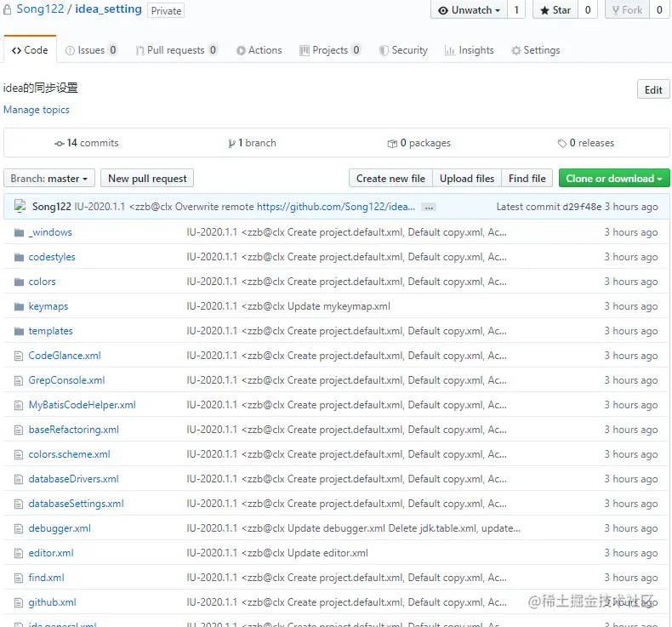Click the Find file button
Viewport: 672px width, 627px height.
point(527,179)
